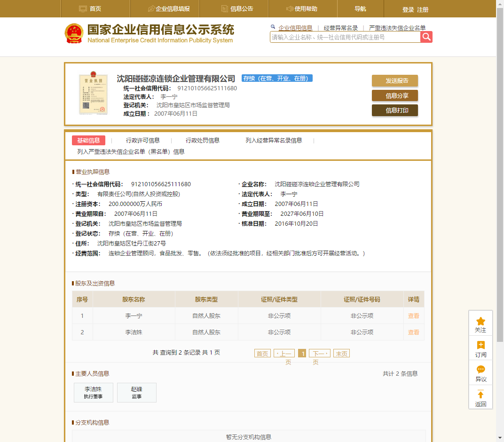The height and width of the screenshot is (442, 504).
Task: Click the business license thumbnail image
Action: click(93, 93)
